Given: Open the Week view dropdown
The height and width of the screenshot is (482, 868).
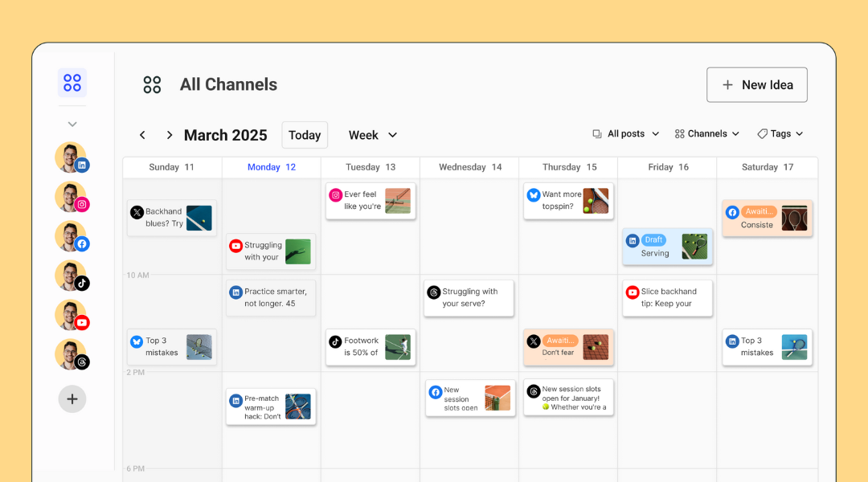Looking at the screenshot, I should [372, 135].
